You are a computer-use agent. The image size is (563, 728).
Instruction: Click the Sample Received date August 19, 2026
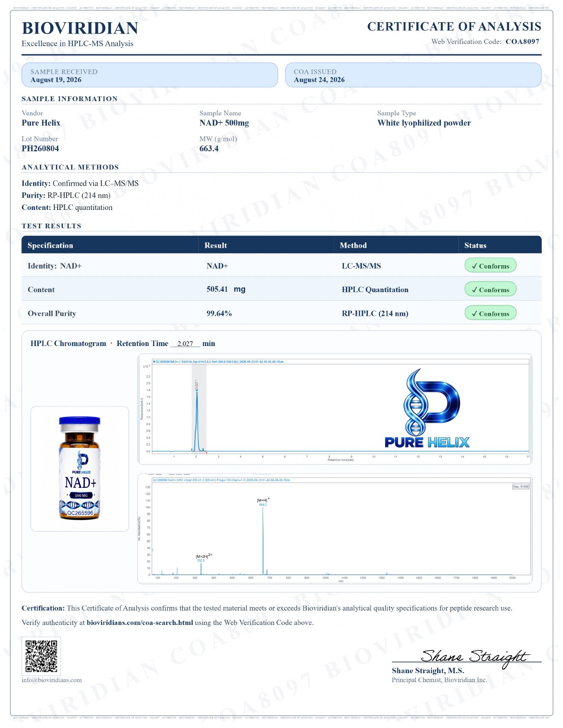click(56, 80)
